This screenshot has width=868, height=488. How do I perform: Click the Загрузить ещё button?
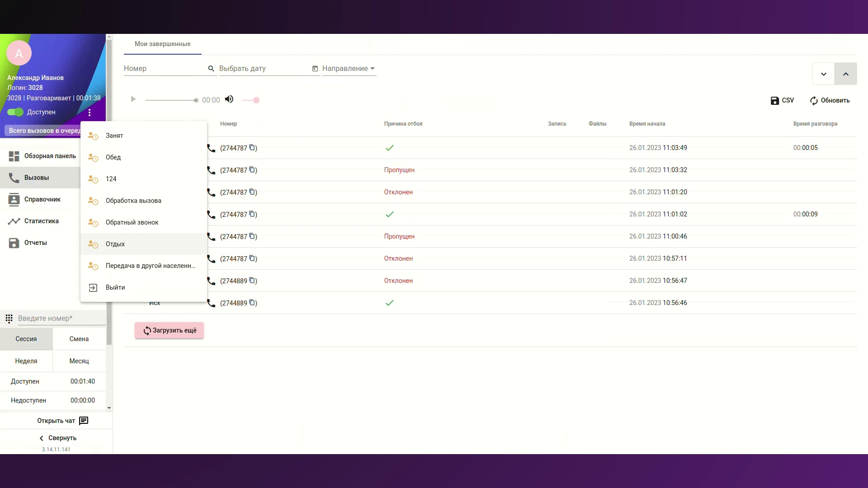tap(169, 330)
